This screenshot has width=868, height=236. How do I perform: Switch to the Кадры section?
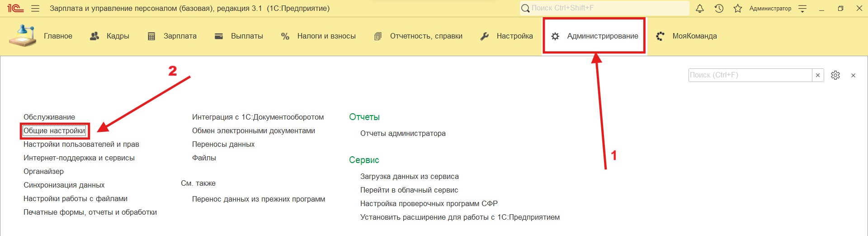118,36
